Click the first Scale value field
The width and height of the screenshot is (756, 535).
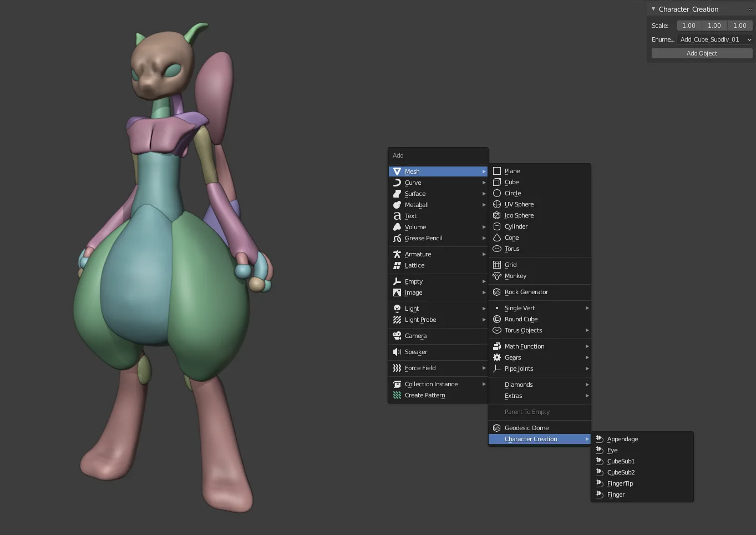(689, 25)
